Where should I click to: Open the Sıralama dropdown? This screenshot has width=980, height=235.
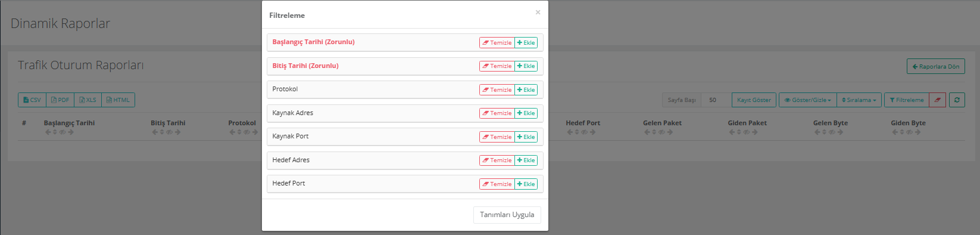coord(859,100)
